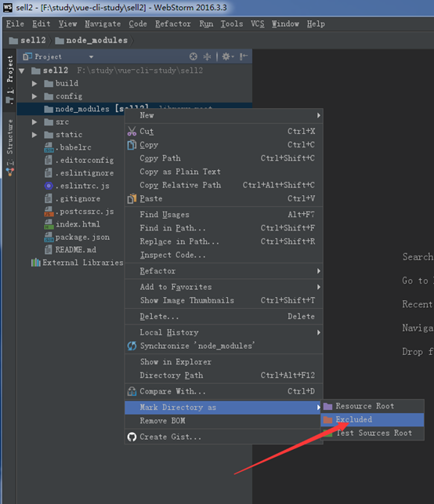Open the Local History submenu

(224, 332)
